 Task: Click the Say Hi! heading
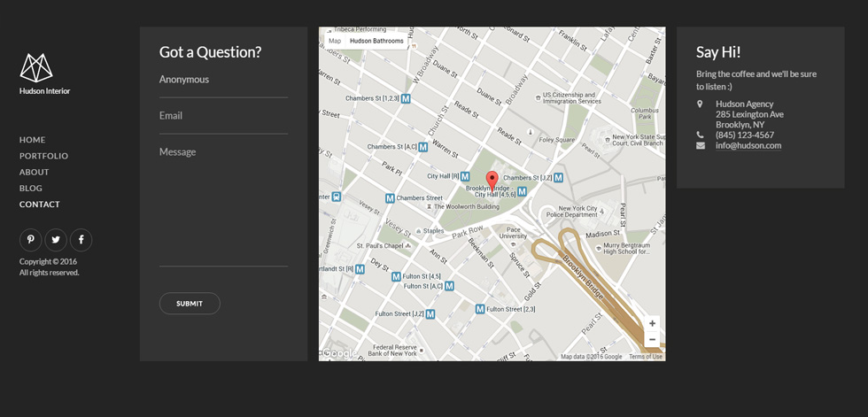click(718, 52)
